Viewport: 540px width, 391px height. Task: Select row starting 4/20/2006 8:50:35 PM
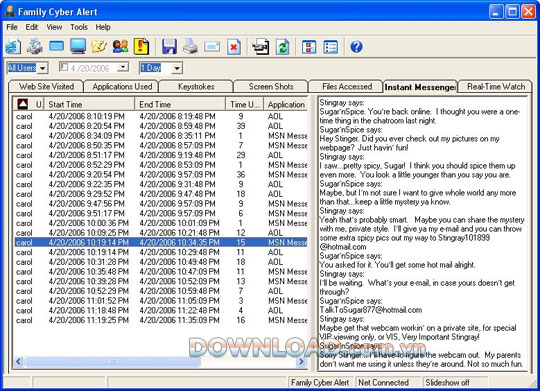click(160, 145)
